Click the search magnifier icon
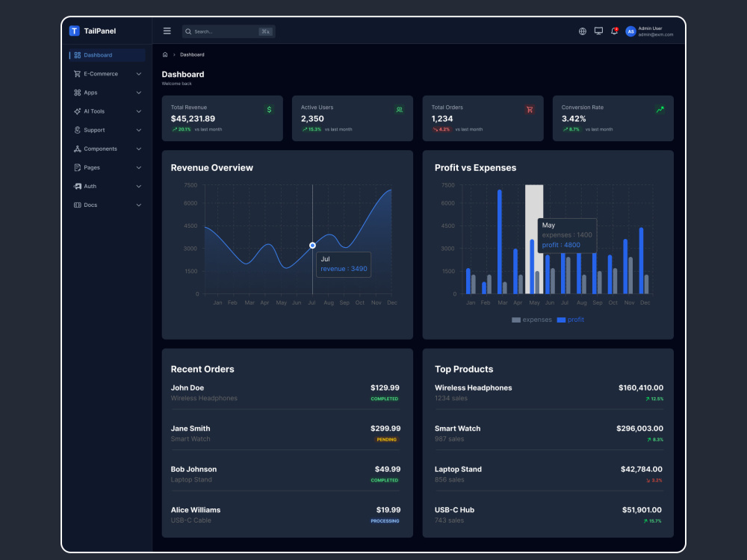The height and width of the screenshot is (560, 747). click(188, 31)
